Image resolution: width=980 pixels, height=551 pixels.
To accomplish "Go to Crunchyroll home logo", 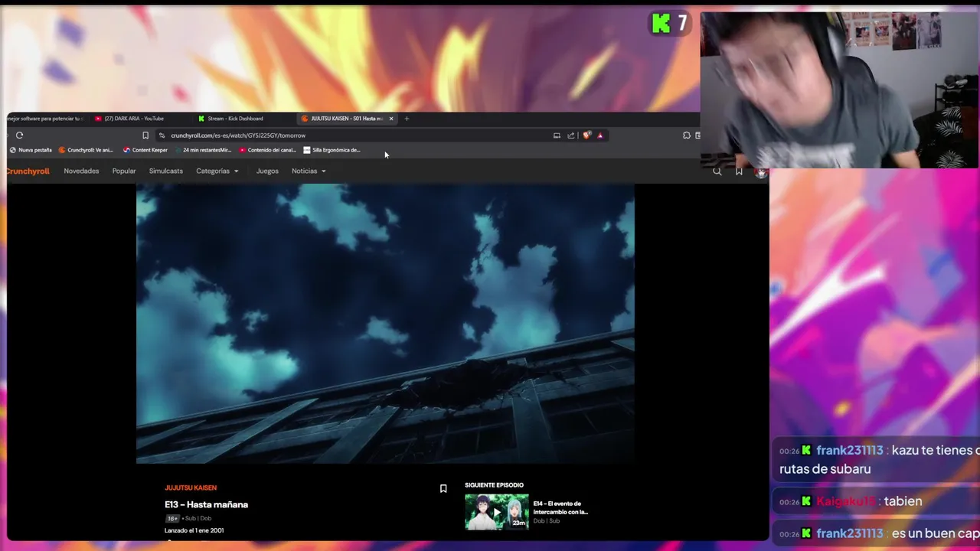I will 28,171.
